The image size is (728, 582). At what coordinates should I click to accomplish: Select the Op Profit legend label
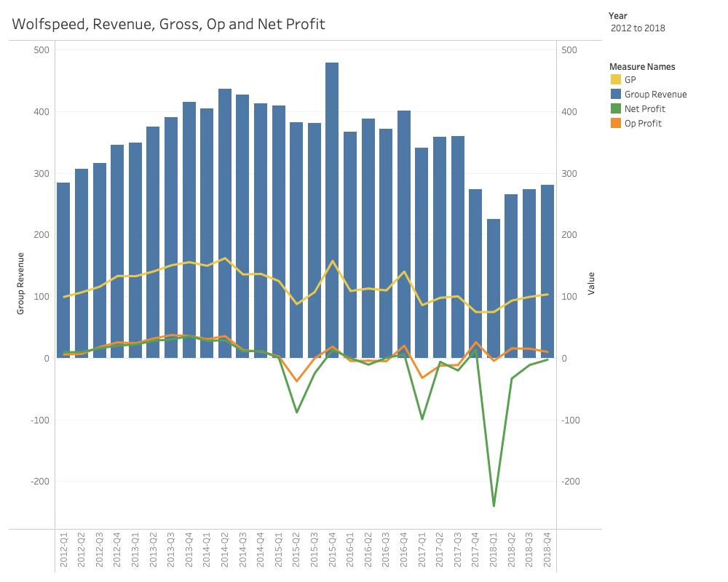[643, 123]
